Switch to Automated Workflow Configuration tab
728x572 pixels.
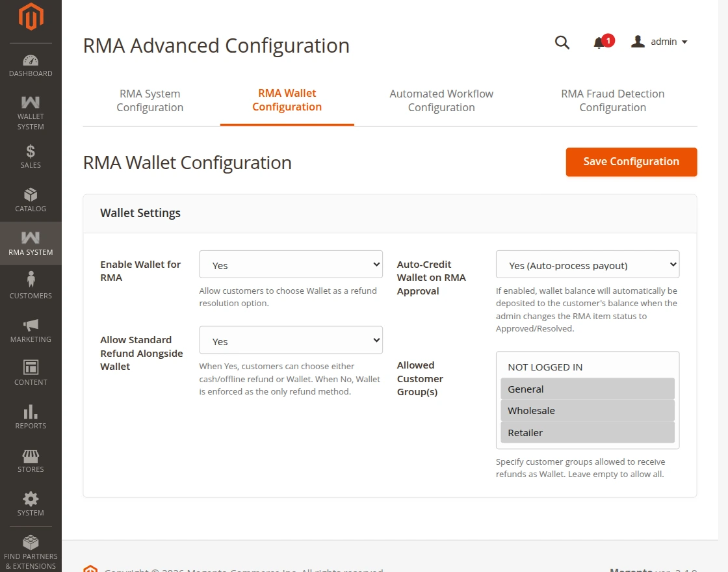[441, 101]
